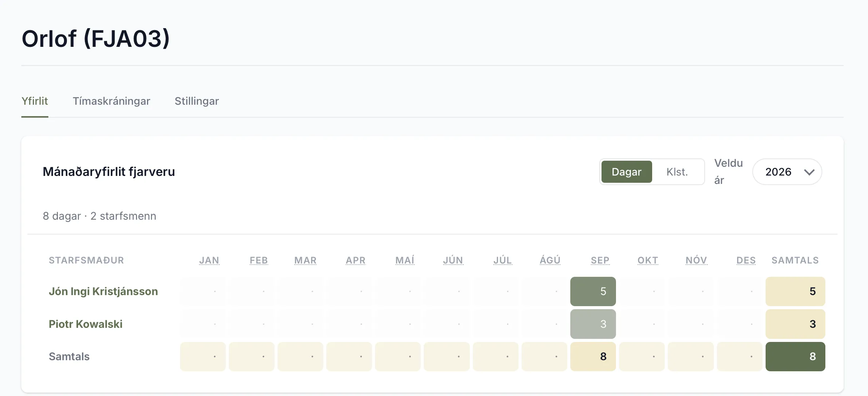Switch to the Klst. view toggle
Screen dimensions: 868x396
coord(677,172)
